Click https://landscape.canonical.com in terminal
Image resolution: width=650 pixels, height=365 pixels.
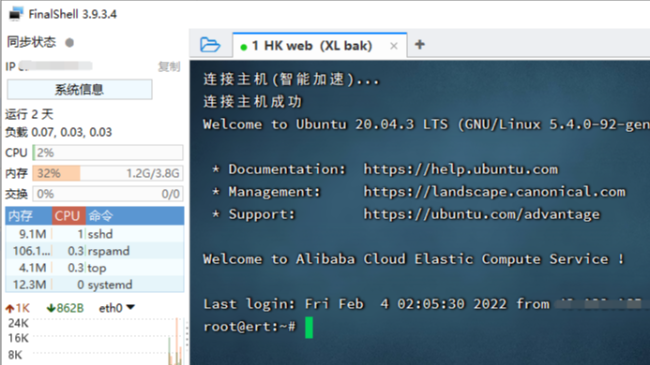[x=495, y=192]
